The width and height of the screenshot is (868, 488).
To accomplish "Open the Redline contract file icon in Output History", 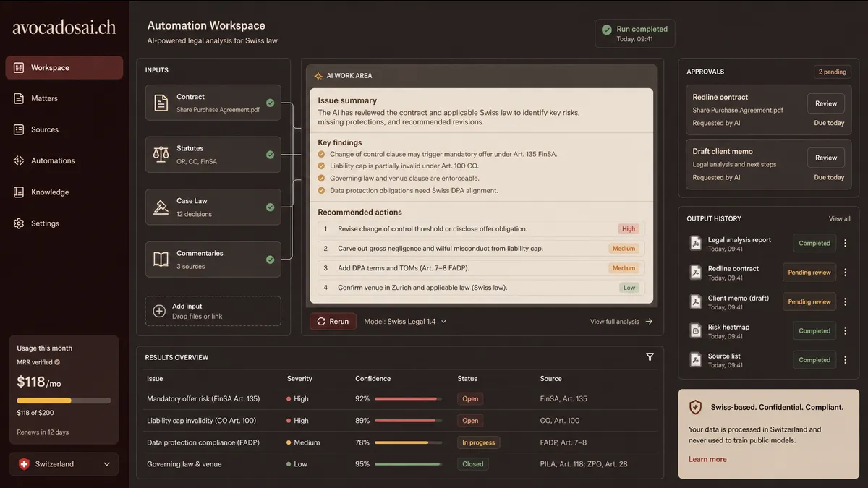I will (x=695, y=273).
